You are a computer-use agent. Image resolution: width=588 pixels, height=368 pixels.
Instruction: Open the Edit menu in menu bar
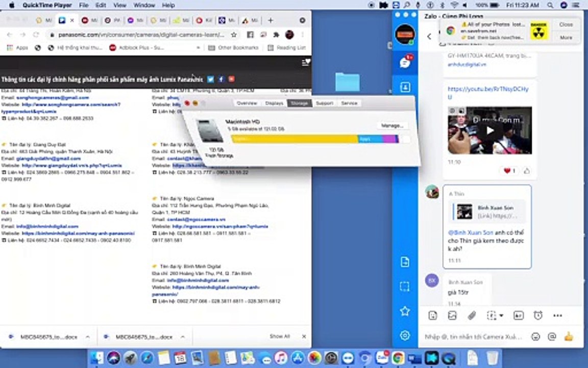point(101,5)
